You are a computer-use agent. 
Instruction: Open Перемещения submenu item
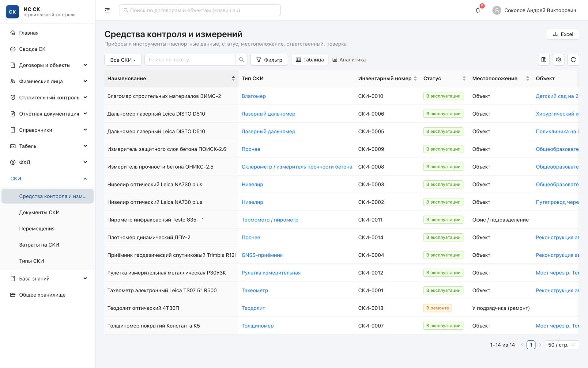[x=47, y=229]
